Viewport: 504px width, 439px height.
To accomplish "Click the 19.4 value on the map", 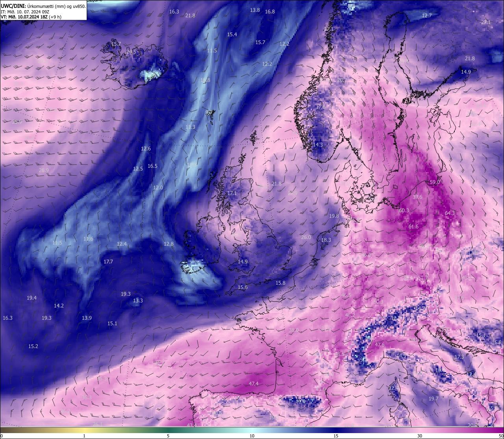I will (31, 298).
